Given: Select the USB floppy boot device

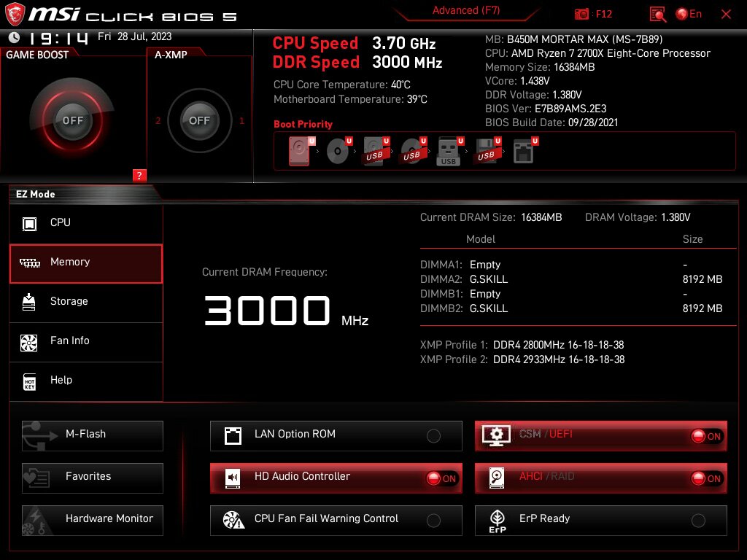Looking at the screenshot, I should click(487, 152).
